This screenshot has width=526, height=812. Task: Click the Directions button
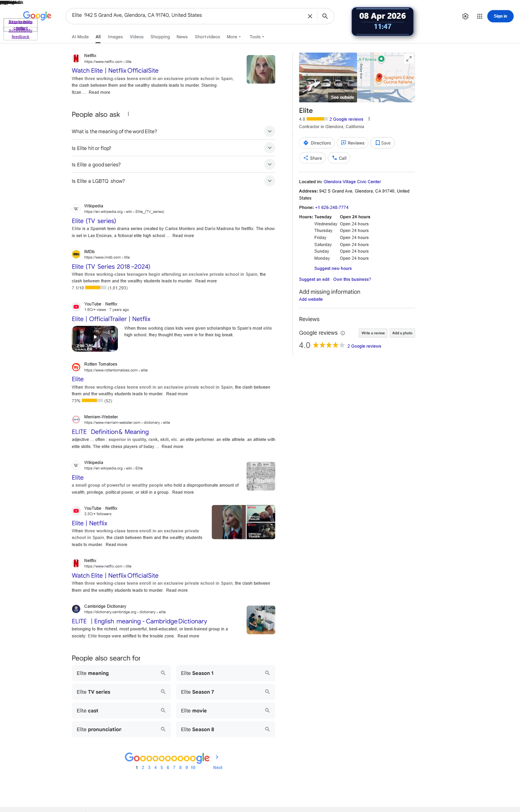tap(317, 143)
